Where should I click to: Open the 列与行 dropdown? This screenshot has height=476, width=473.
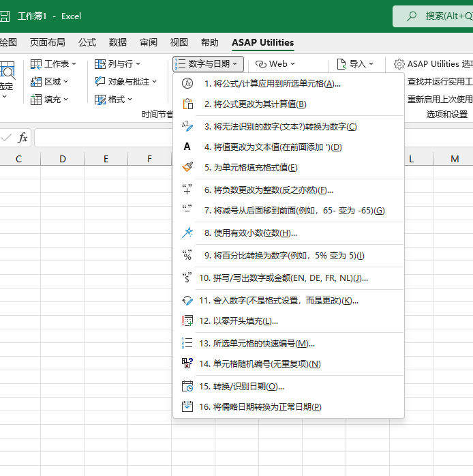click(117, 64)
